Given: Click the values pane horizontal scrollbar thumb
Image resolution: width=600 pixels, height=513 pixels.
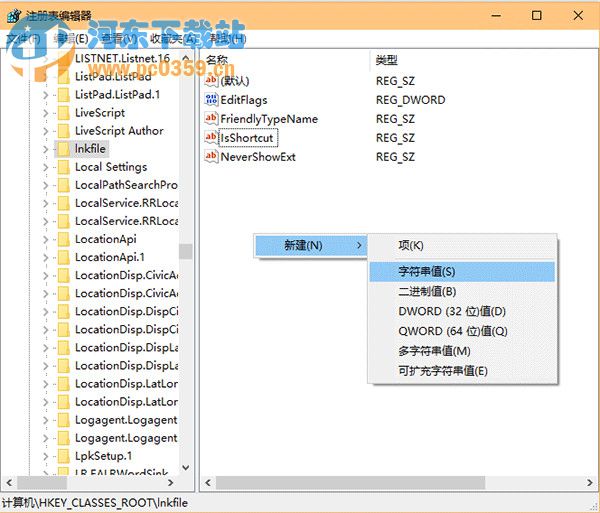Looking at the screenshot, I should click(350, 483).
